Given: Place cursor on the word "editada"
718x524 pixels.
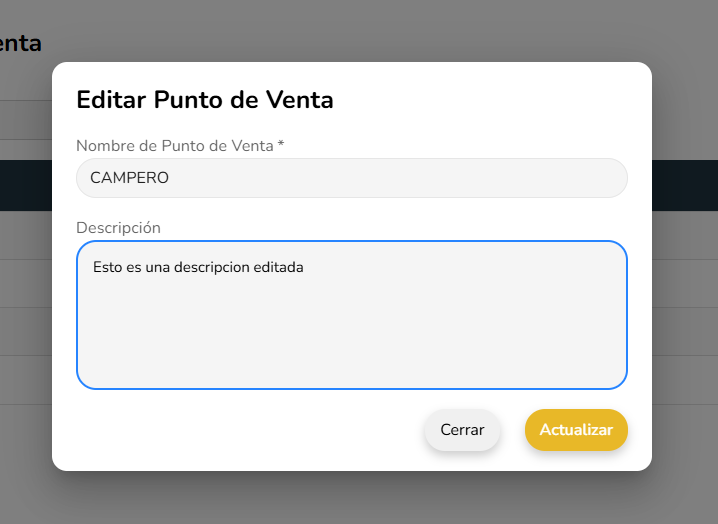Looking at the screenshot, I should (x=279, y=267).
